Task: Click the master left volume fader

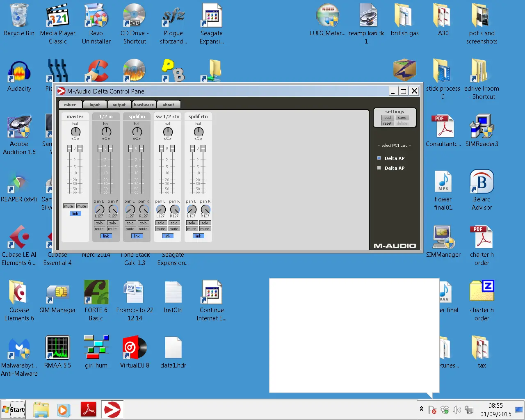Action: 69,148
